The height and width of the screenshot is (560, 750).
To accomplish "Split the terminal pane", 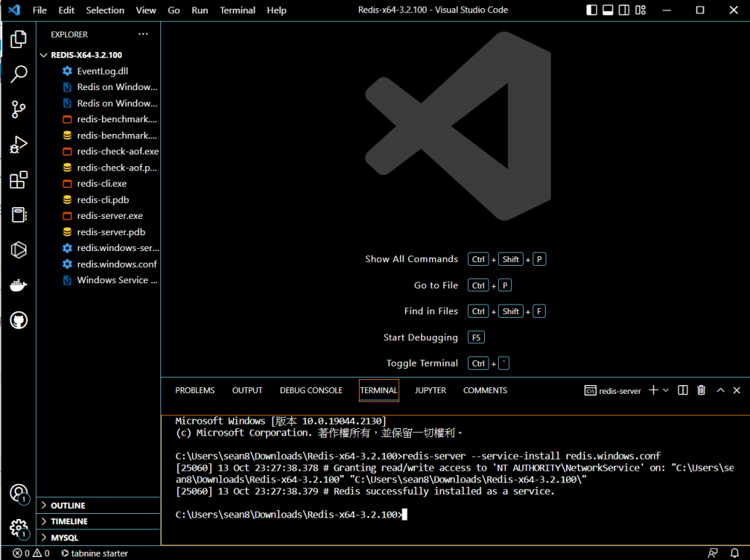I will [x=683, y=390].
